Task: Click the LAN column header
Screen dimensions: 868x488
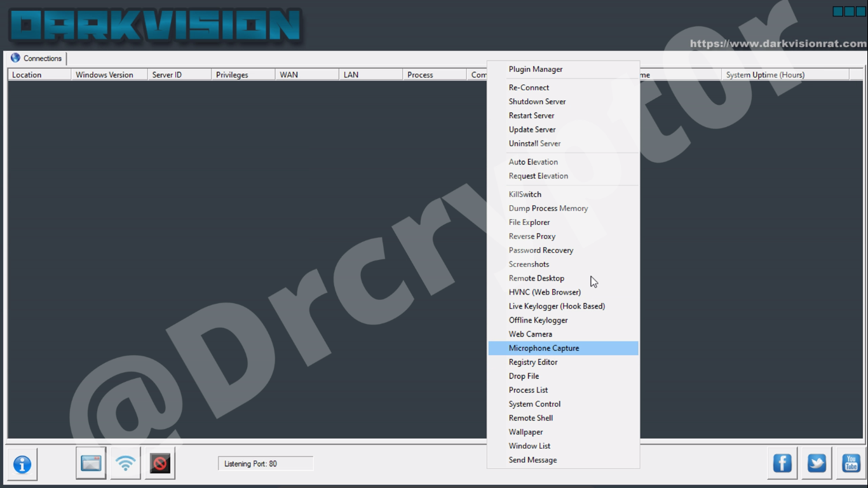Action: point(371,75)
